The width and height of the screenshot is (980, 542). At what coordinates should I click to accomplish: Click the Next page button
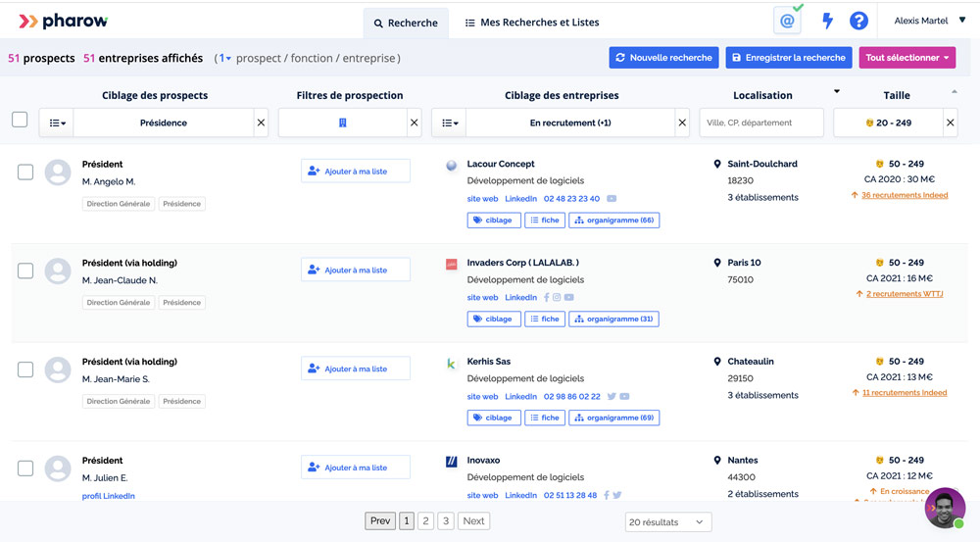pyautogui.click(x=473, y=520)
